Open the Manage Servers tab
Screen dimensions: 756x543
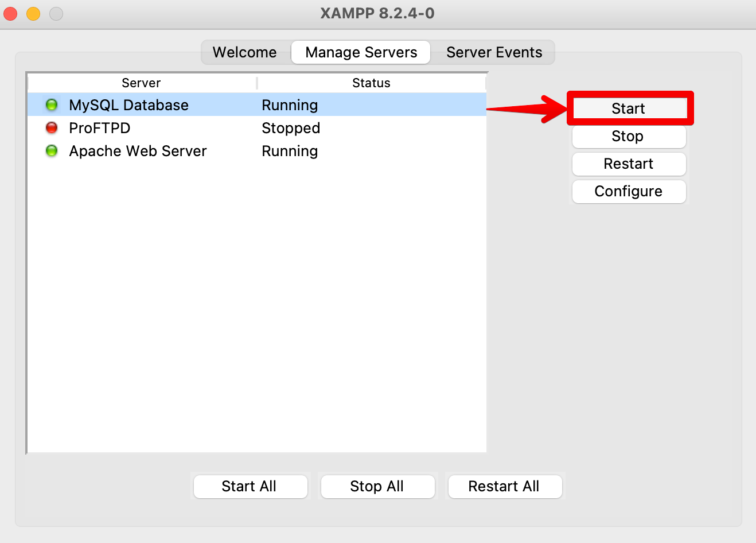[361, 52]
